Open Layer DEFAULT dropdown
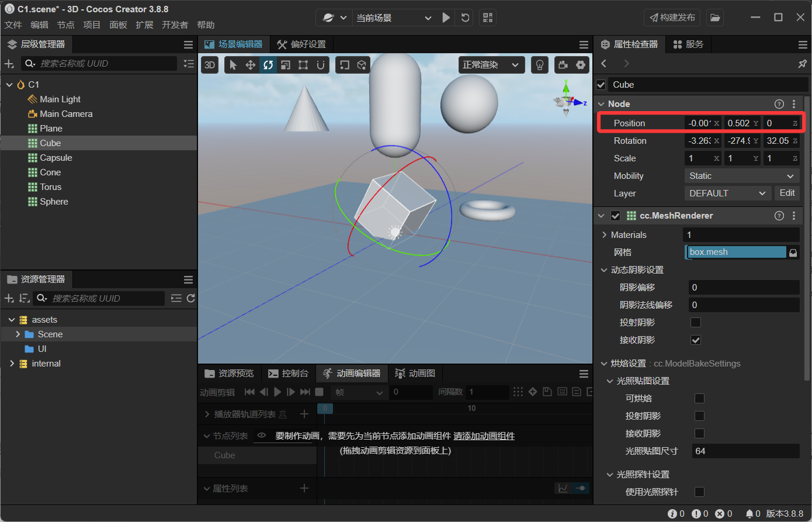Screen dimensions: 812x522 pos(727,193)
